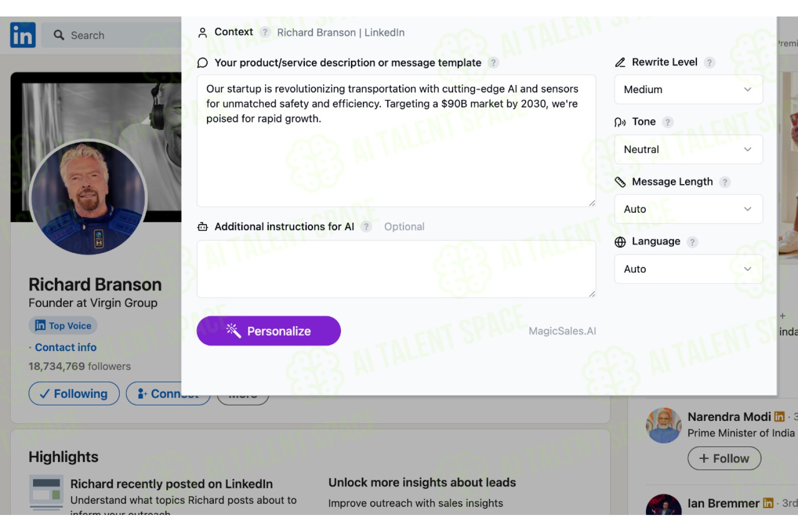Click help icon beside Additional instructions for AI

366,227
